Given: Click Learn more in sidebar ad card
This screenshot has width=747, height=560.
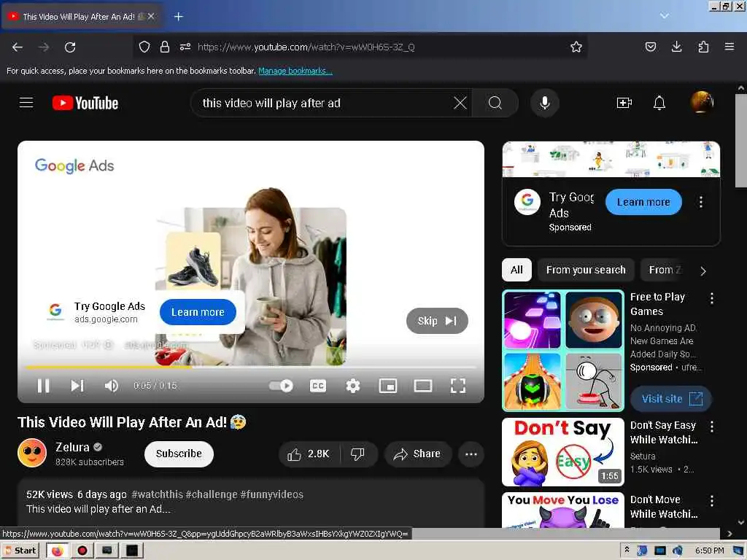Looking at the screenshot, I should point(643,202).
